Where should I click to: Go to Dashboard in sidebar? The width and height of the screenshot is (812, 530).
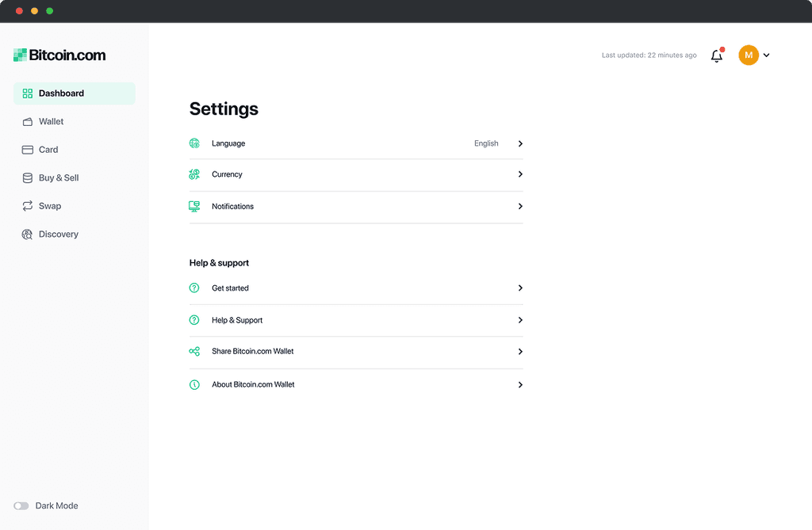[75, 93]
